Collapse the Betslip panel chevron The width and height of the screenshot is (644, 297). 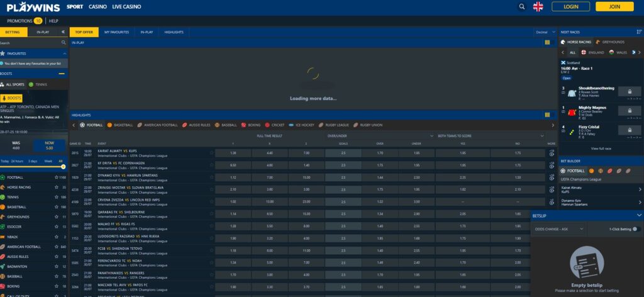[639, 215]
